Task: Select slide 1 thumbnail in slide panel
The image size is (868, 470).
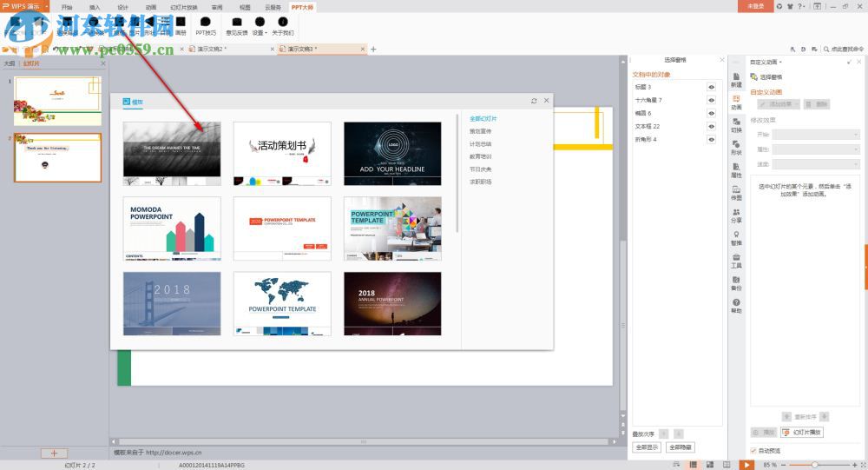Action: point(57,101)
